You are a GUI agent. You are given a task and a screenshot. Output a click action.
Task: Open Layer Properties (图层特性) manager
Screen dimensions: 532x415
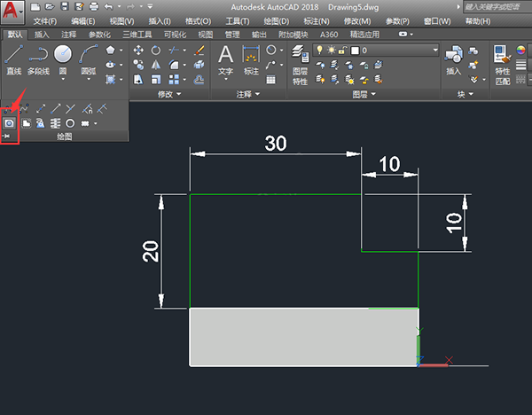coord(300,65)
